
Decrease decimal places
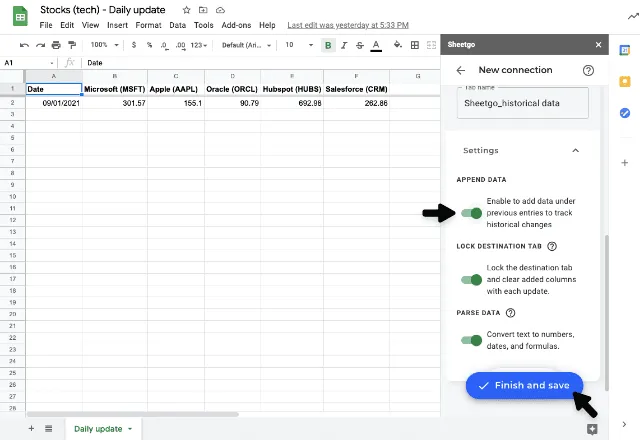coord(164,45)
